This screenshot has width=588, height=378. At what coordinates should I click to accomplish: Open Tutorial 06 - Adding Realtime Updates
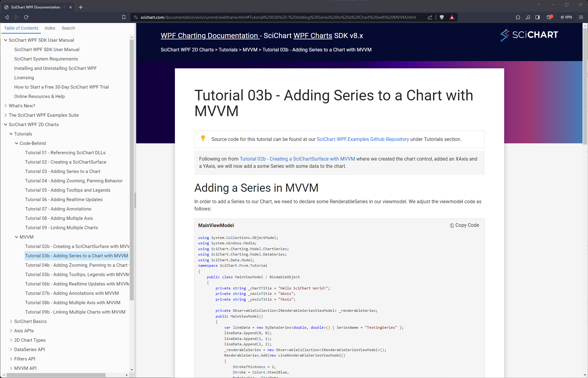point(64,200)
